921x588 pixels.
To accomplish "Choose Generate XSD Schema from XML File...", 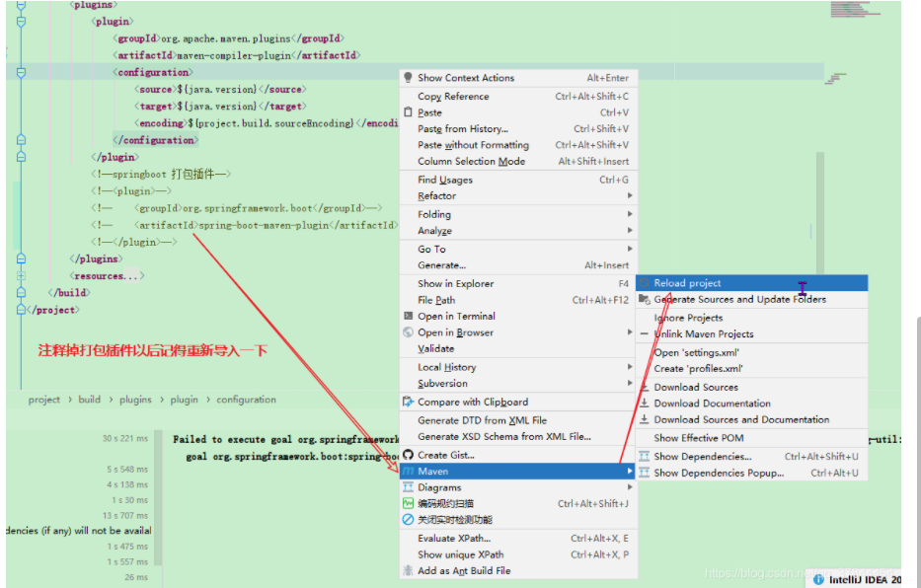I will click(x=518, y=437).
